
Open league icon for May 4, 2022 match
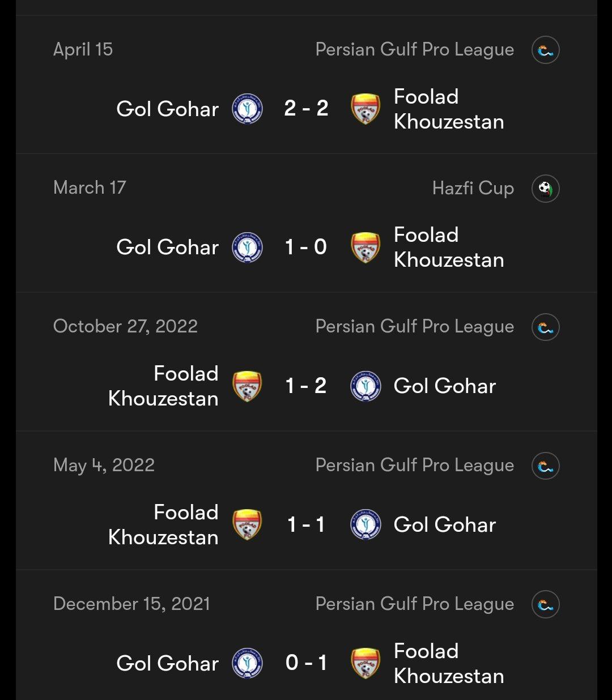coord(545,466)
